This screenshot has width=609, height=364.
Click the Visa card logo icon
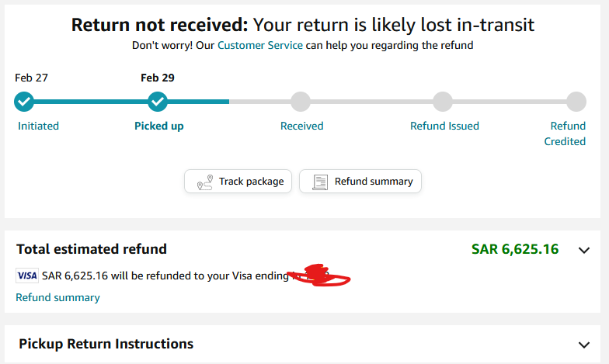(27, 276)
